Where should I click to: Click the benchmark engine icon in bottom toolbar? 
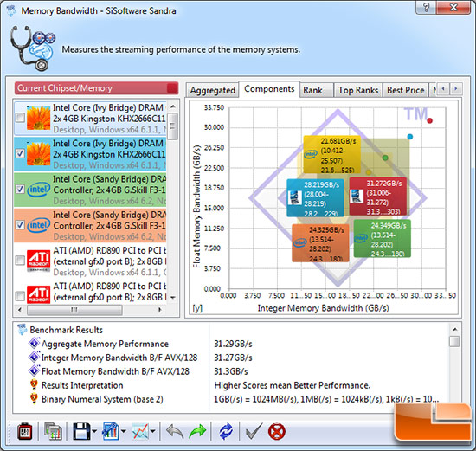pyautogui.click(x=25, y=431)
